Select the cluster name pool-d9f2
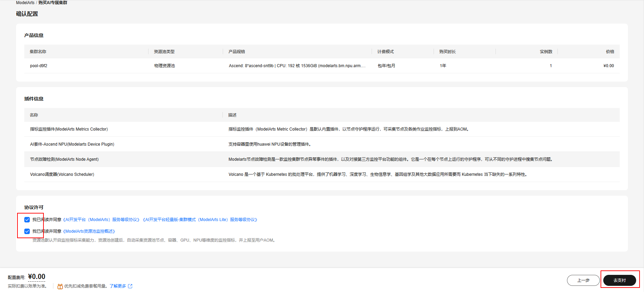 point(39,66)
